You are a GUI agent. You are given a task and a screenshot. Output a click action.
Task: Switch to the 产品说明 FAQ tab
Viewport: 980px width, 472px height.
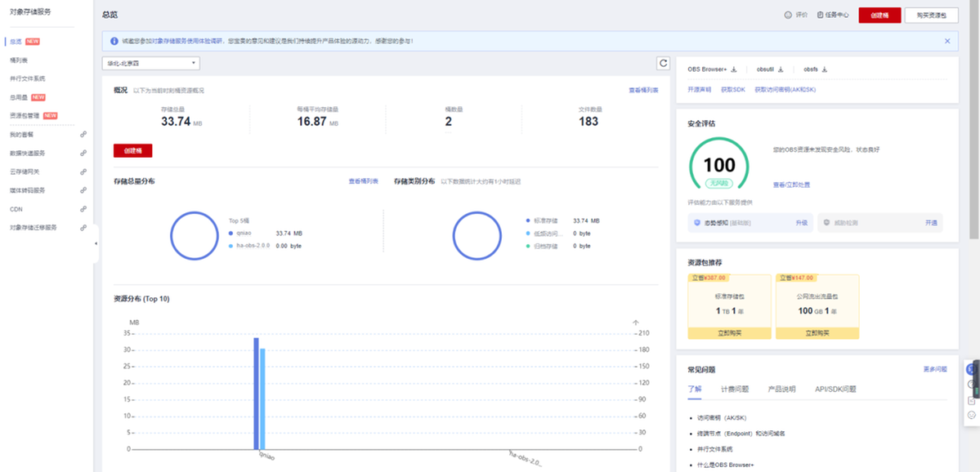[782, 389]
